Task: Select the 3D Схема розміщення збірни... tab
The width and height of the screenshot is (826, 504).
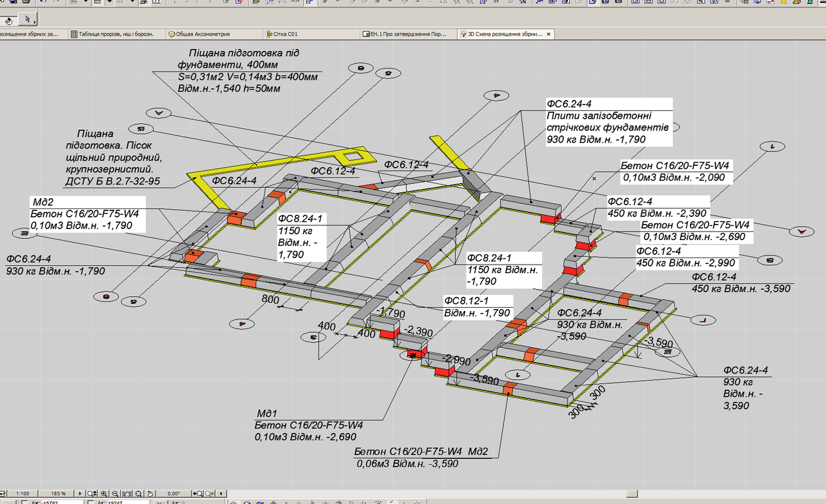Action: click(505, 34)
